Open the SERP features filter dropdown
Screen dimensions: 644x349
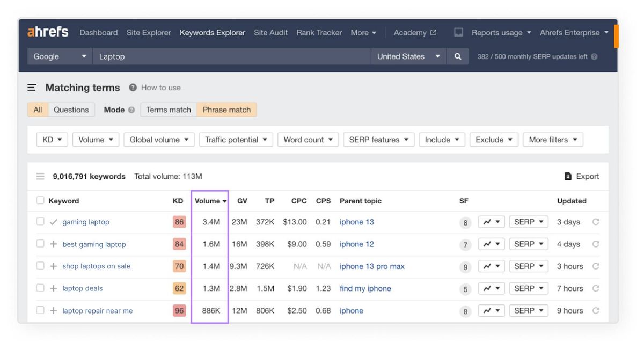(378, 140)
